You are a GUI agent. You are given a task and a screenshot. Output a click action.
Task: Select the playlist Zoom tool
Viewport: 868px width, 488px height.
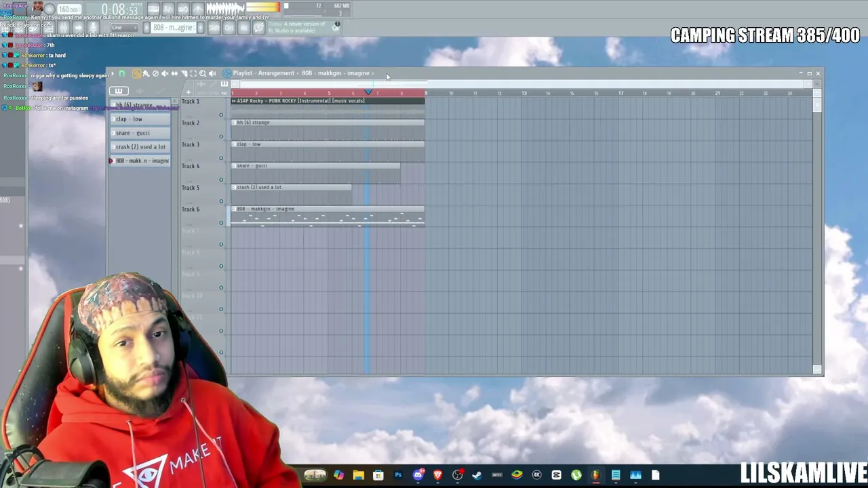point(203,73)
